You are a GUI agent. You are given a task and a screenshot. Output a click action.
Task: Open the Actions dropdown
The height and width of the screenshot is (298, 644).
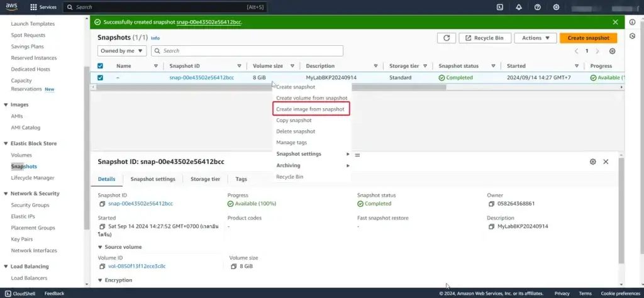(x=536, y=38)
